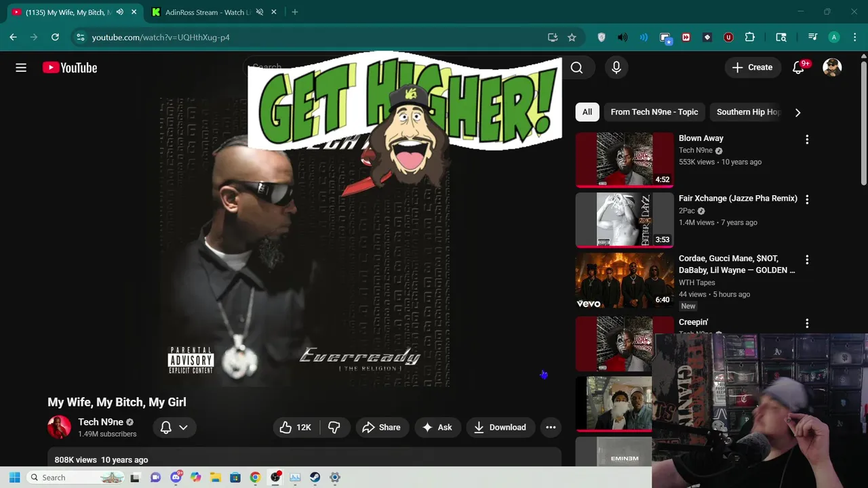
Task: Select the All filter chip
Action: (x=587, y=113)
